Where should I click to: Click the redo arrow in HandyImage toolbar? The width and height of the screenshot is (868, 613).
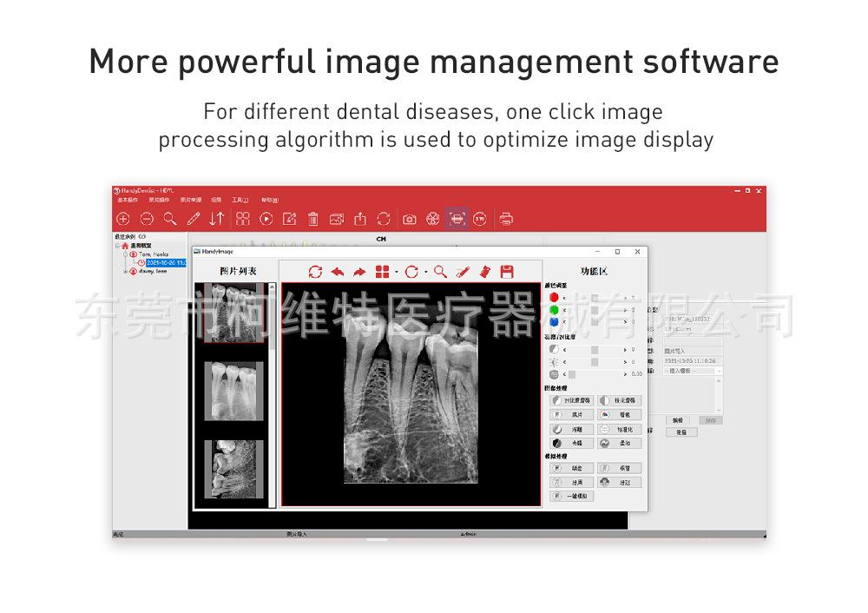coord(358,272)
